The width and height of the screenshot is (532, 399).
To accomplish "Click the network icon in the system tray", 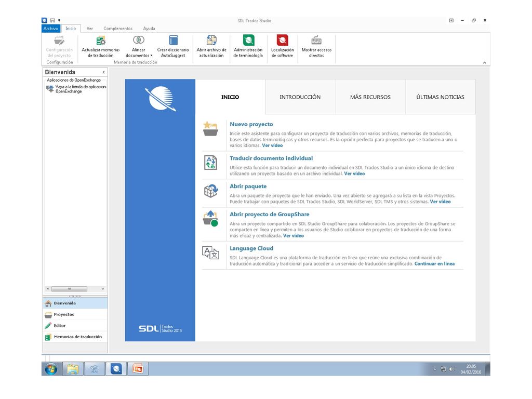I will [443, 369].
